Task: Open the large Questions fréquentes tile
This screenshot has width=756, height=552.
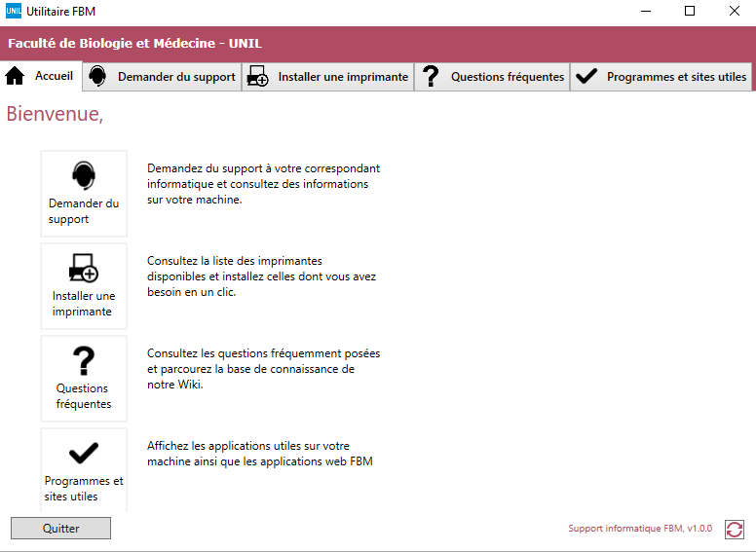Action: click(84, 379)
